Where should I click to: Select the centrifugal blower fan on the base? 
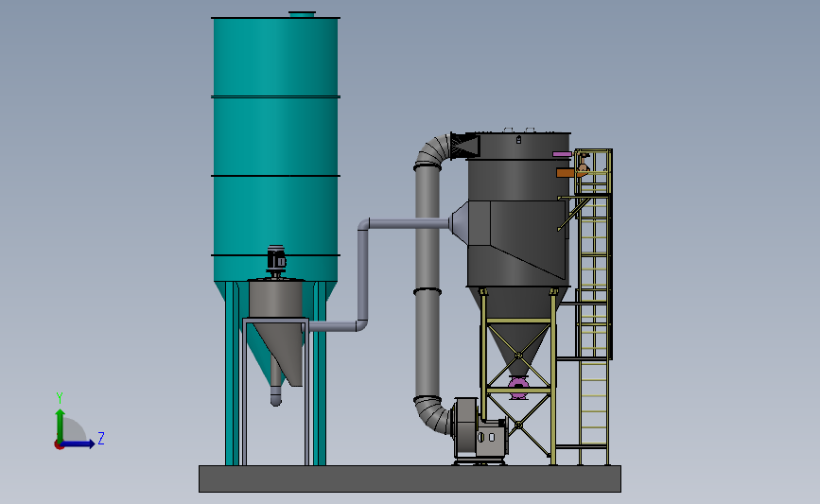click(479, 431)
